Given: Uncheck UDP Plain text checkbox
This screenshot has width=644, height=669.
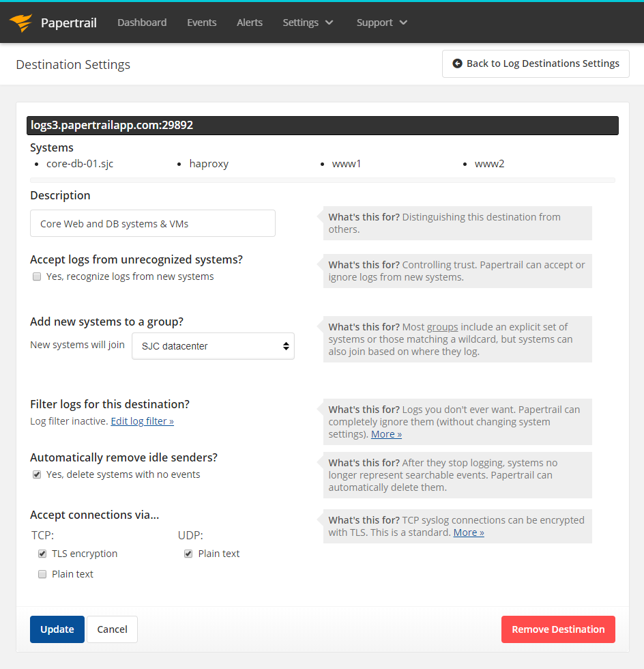Looking at the screenshot, I should [188, 554].
